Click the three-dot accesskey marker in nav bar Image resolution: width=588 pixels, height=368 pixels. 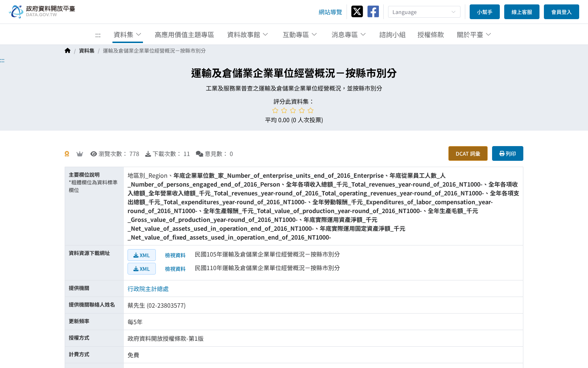click(x=98, y=35)
